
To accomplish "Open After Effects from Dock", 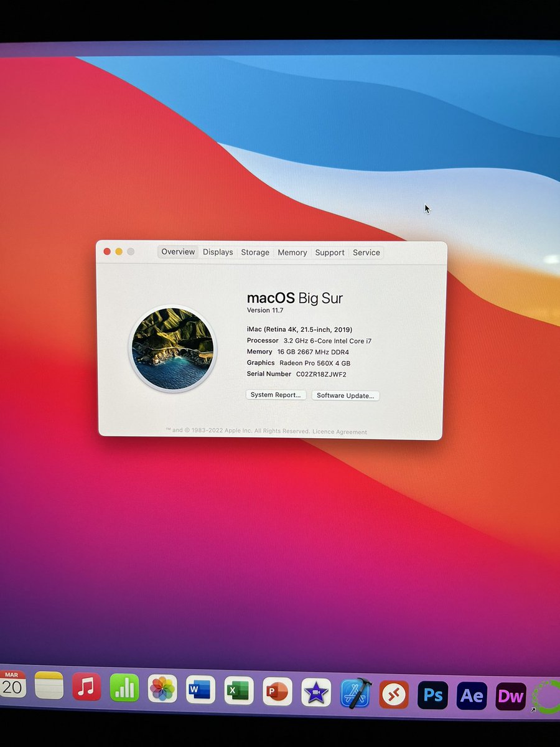I will pos(472,695).
